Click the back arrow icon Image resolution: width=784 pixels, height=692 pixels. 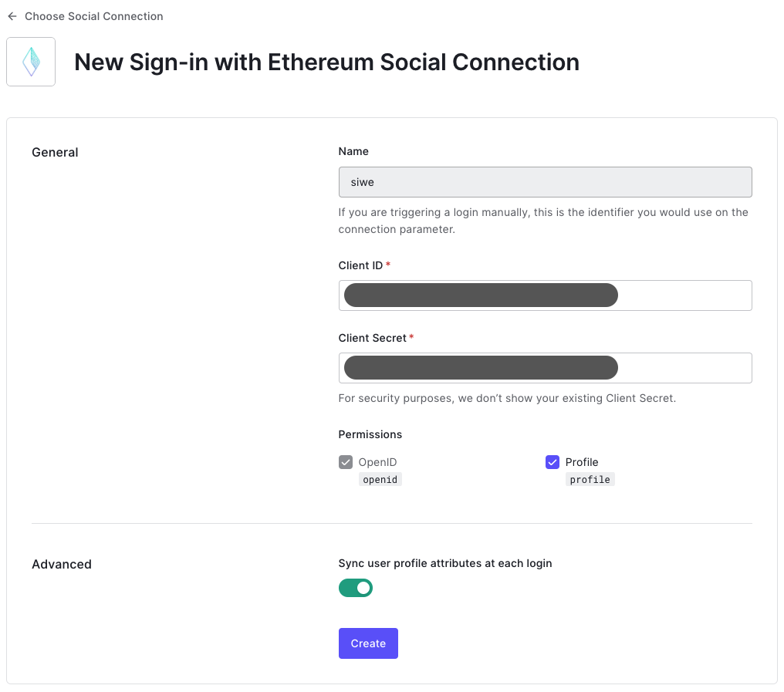tap(12, 16)
